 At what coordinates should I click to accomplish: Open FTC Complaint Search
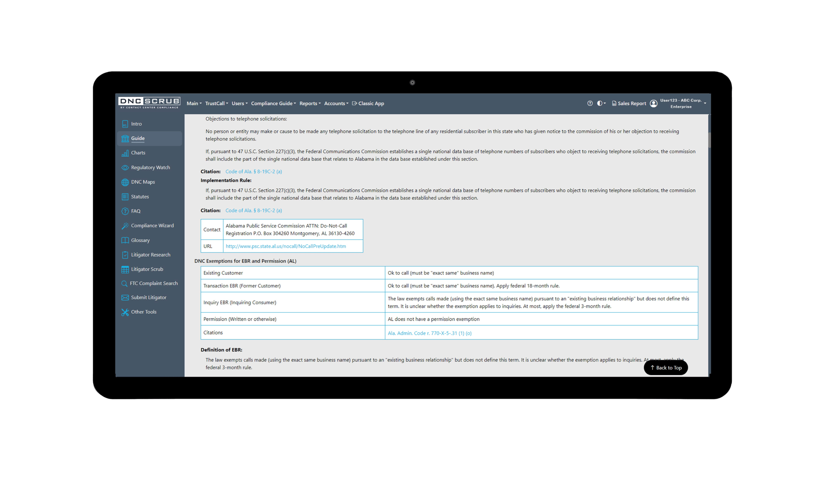(x=154, y=283)
